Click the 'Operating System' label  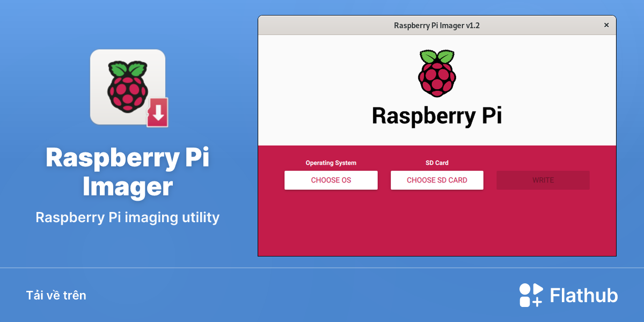(331, 163)
